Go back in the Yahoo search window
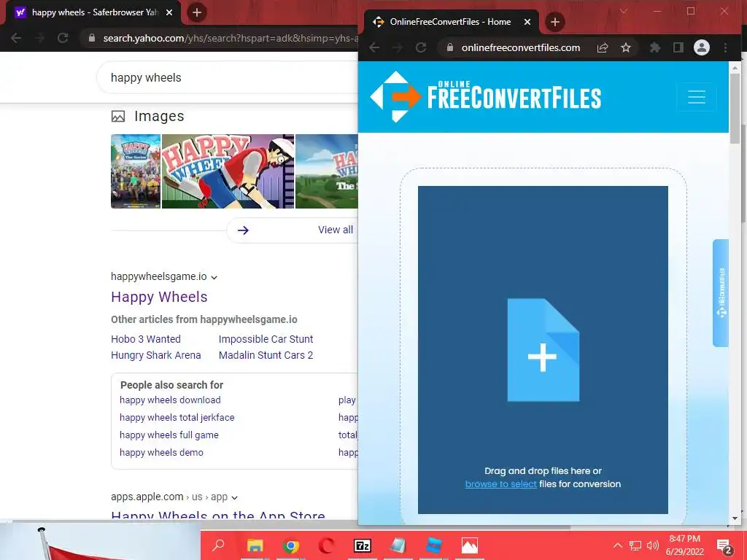This screenshot has width=747, height=560. (16, 38)
